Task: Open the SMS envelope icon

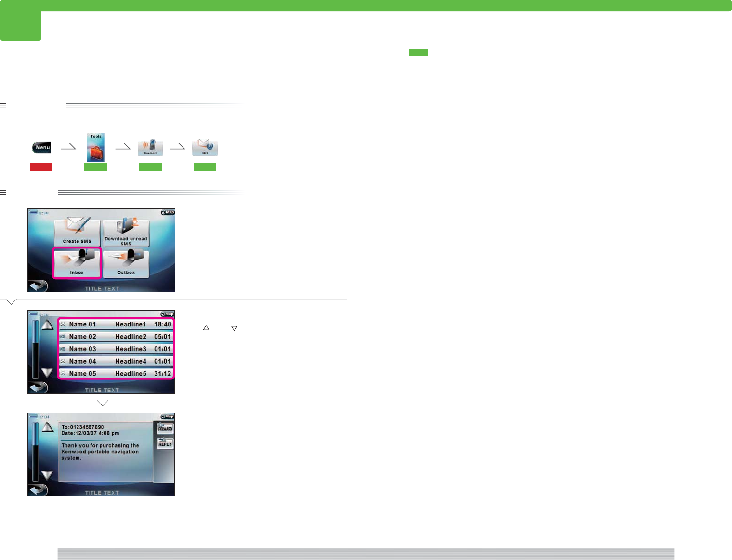Action: [x=205, y=147]
